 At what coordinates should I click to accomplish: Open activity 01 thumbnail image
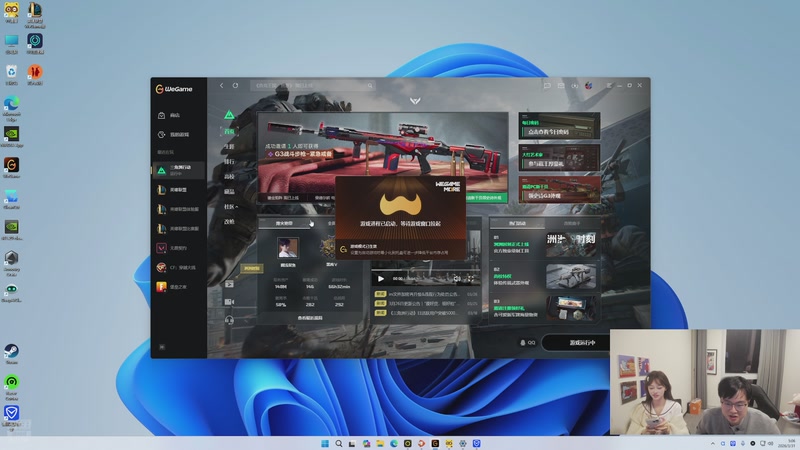571,245
